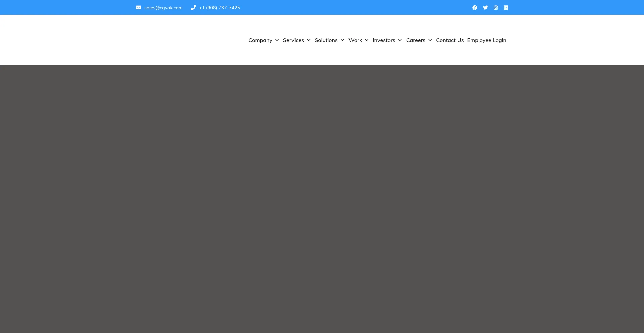Click the +1 (908) 737-7425 phone number
This screenshot has width=644, height=333.
[x=219, y=8]
